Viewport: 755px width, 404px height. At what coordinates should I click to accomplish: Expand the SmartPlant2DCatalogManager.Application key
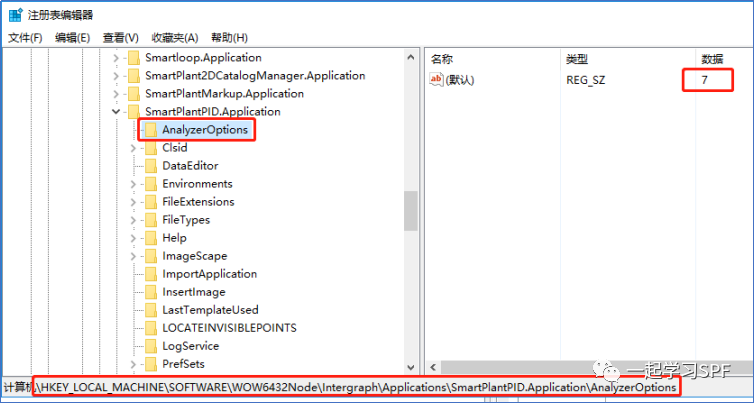click(x=116, y=76)
